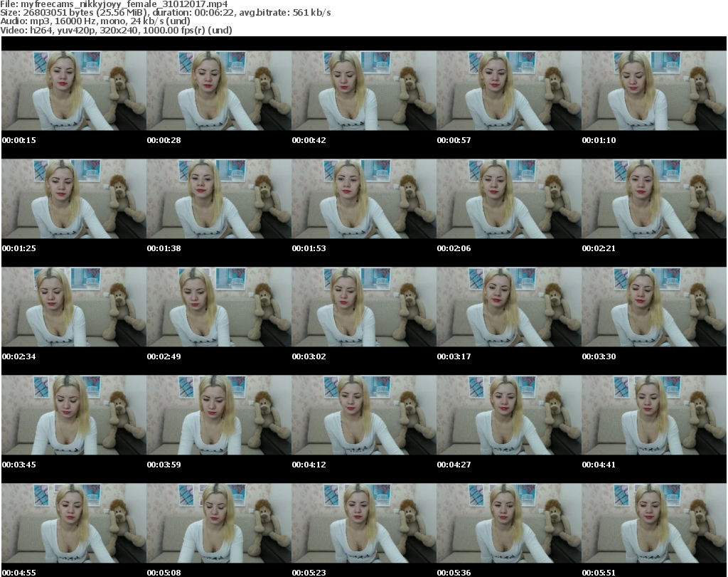
Task: Click the timestamp label 00:04:55
Action: pos(19,573)
